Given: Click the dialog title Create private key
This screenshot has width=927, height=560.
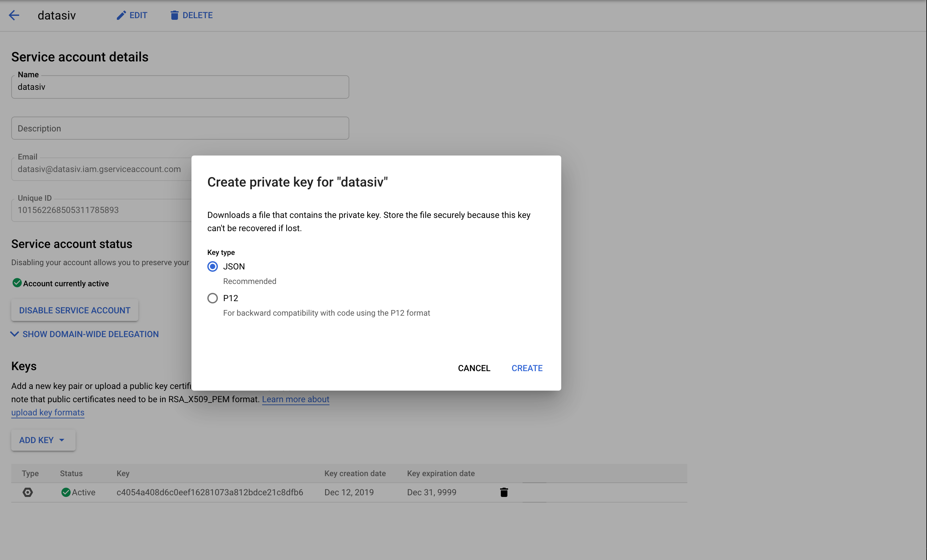Looking at the screenshot, I should (x=297, y=182).
